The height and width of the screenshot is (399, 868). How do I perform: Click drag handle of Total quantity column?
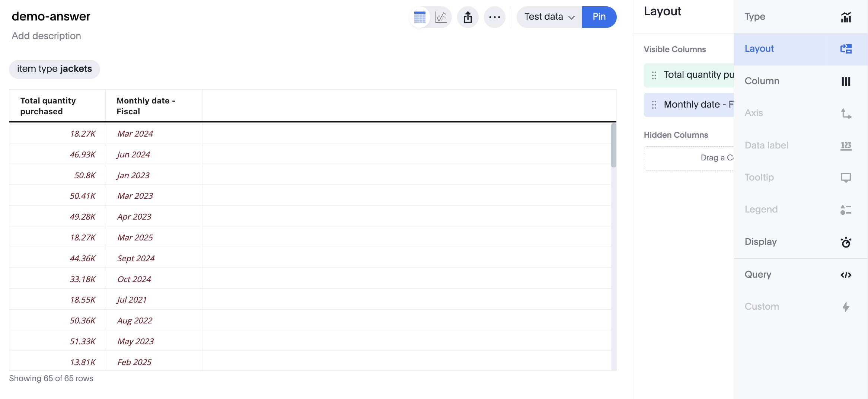click(x=654, y=75)
